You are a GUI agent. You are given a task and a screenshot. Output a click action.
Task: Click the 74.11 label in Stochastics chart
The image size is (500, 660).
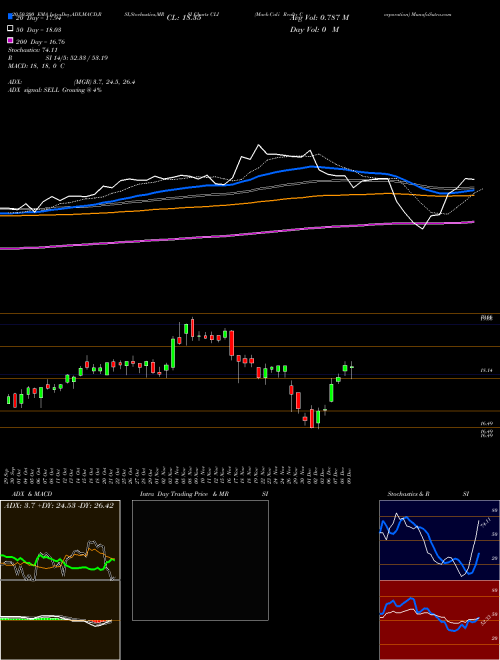486,523
